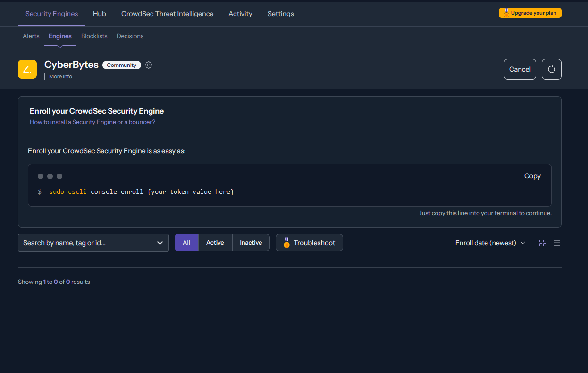This screenshot has width=588, height=373.
Task: Open the Blocklists sub-tab
Action: [94, 36]
